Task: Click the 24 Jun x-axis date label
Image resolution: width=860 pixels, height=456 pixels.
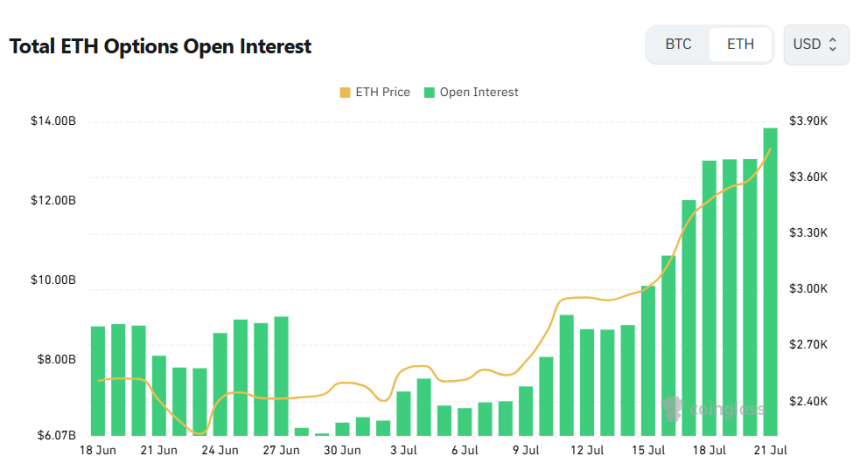Action: click(x=220, y=450)
